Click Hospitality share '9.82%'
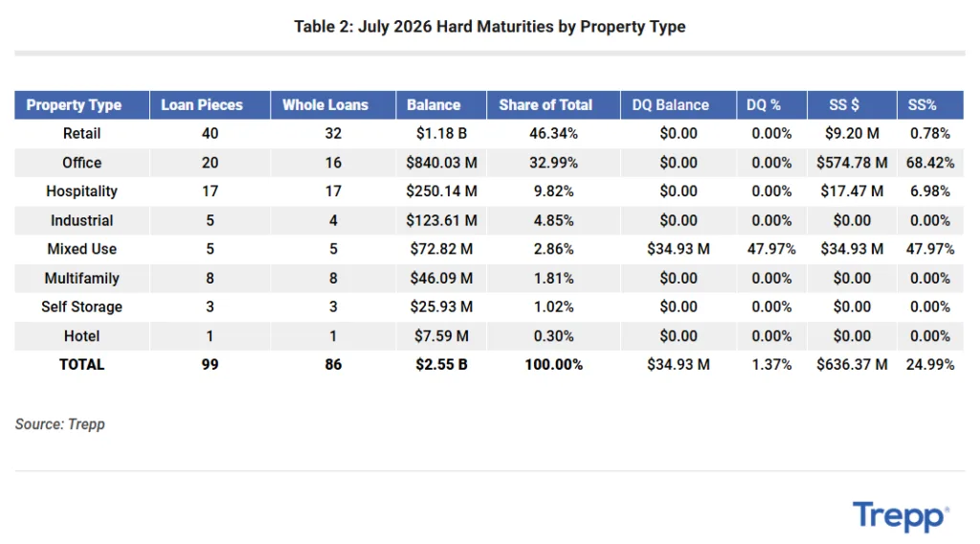Screen dimensions: 980x544 tap(554, 192)
